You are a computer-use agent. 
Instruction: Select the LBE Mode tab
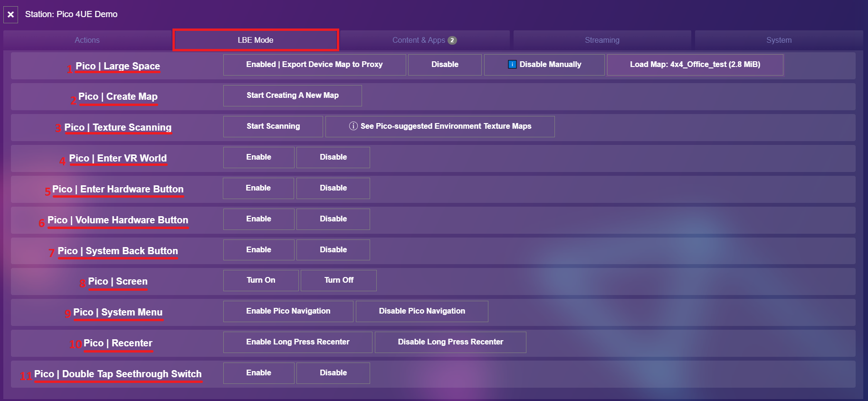pos(256,40)
